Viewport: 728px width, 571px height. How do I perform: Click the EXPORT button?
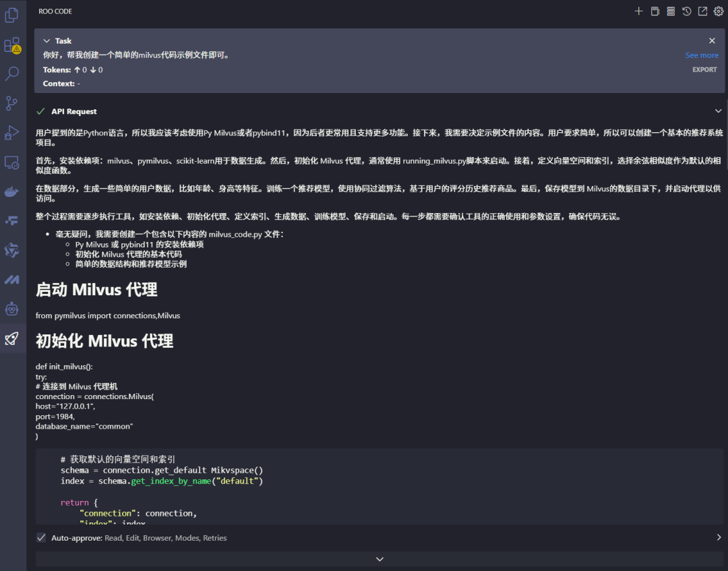pos(704,69)
